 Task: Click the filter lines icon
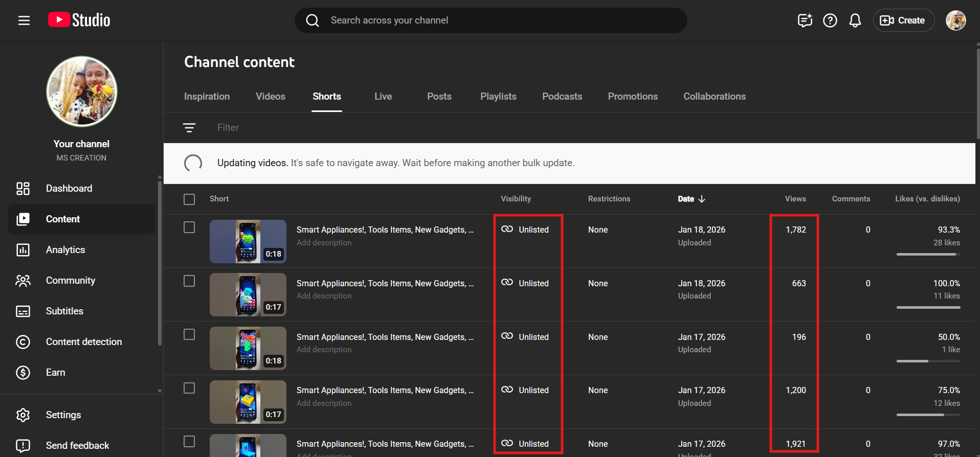point(189,128)
